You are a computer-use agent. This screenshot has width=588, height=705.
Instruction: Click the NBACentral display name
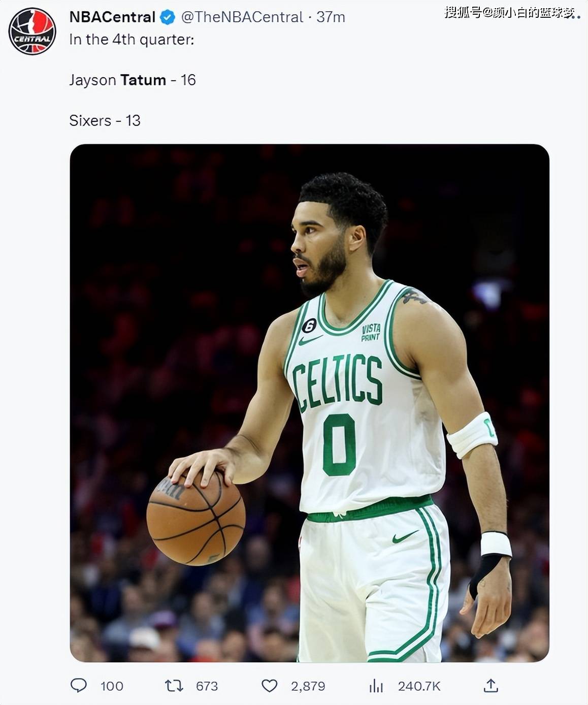click(112, 17)
